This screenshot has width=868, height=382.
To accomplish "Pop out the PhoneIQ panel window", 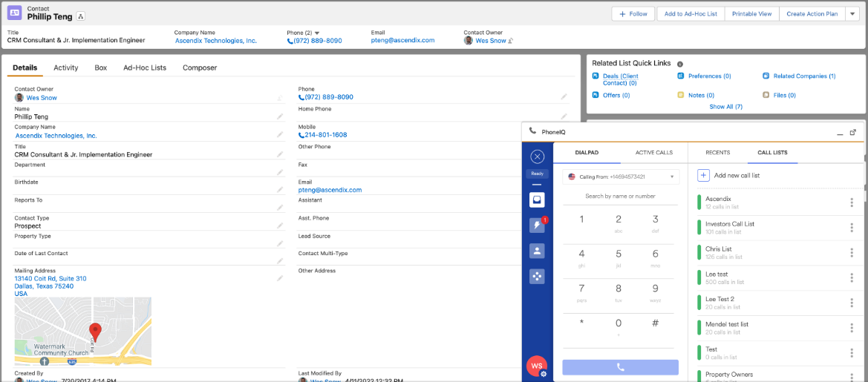I will (853, 132).
